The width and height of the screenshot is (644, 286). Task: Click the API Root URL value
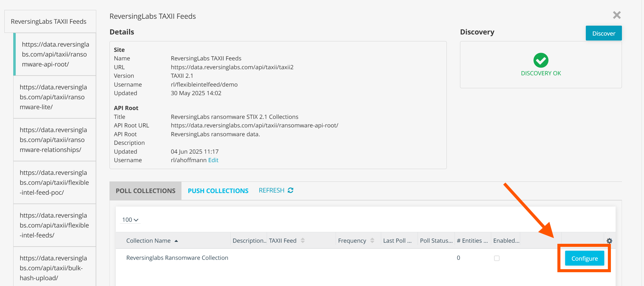254,125
